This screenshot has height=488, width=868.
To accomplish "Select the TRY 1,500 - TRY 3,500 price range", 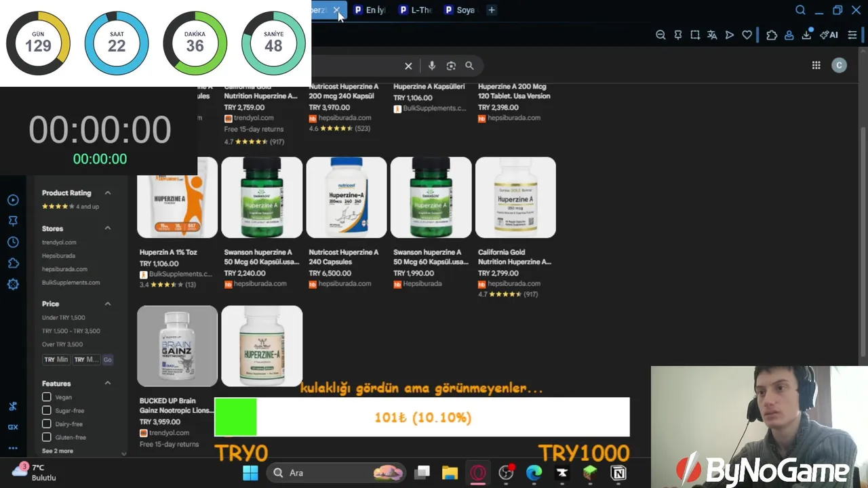I will [x=71, y=331].
